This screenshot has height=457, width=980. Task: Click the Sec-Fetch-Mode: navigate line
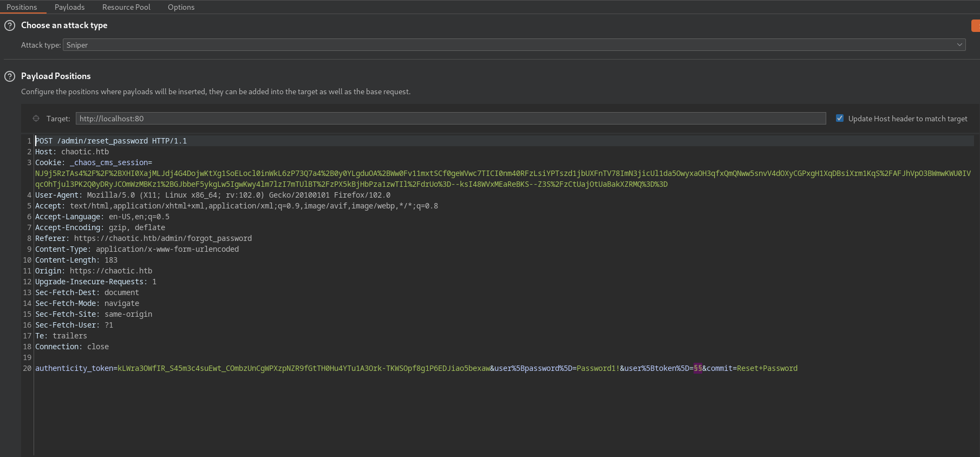[87, 303]
